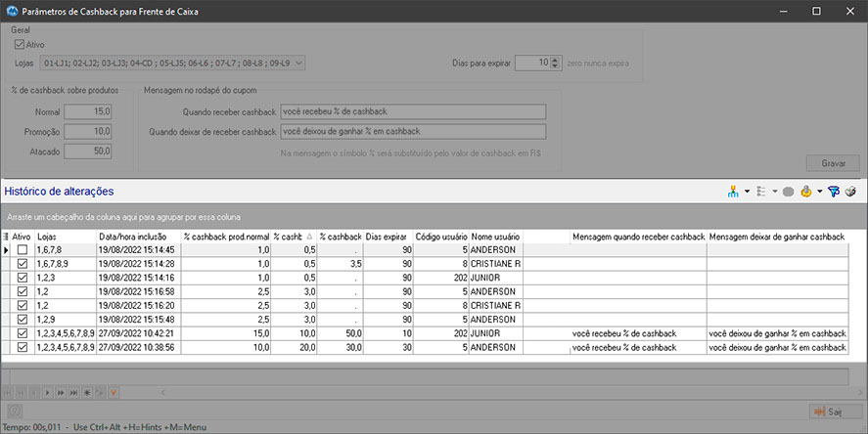Image resolution: width=868 pixels, height=434 pixels.
Task: Click the Mensagem deixar de ganhar cashback header
Action: 777,237
